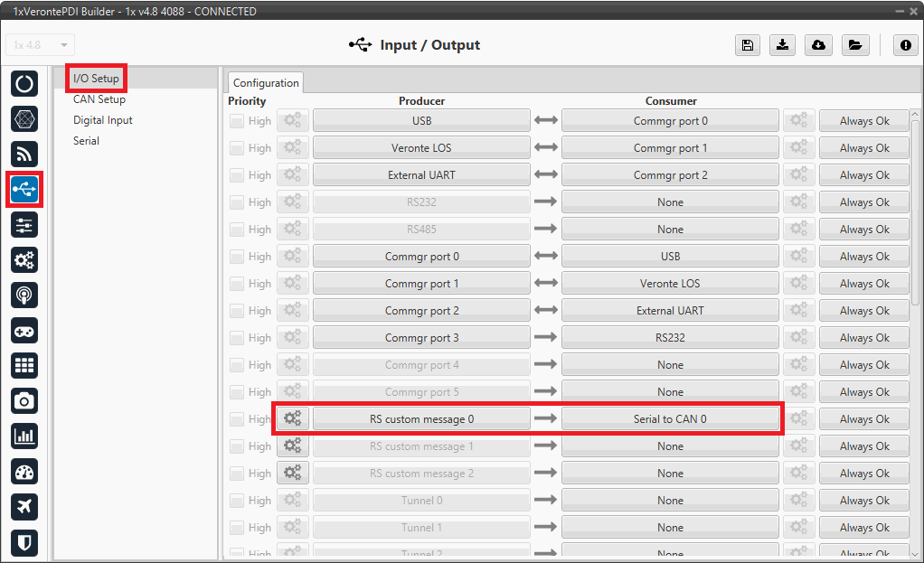Viewport: 924px width, 563px height.
Task: Enable High priority checkbox for USB row
Action: (237, 121)
